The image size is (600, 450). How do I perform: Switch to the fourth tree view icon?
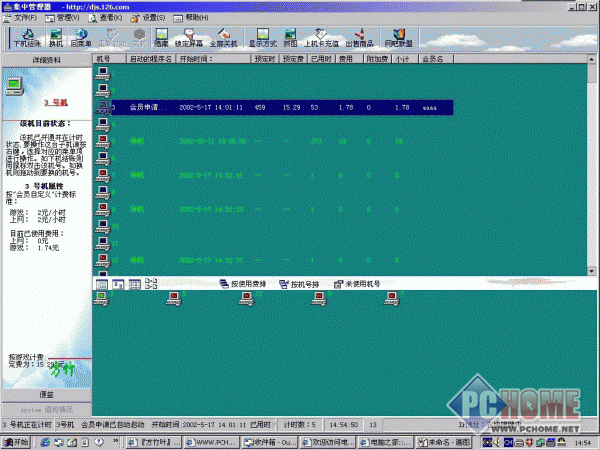click(151, 284)
